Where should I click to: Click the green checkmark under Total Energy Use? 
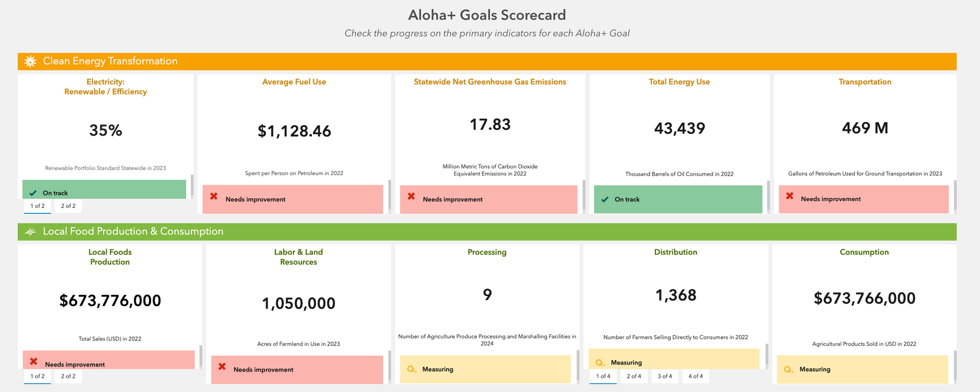(x=605, y=200)
